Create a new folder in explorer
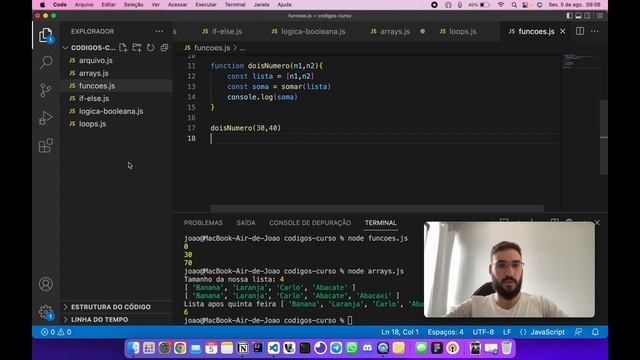 (x=137, y=48)
